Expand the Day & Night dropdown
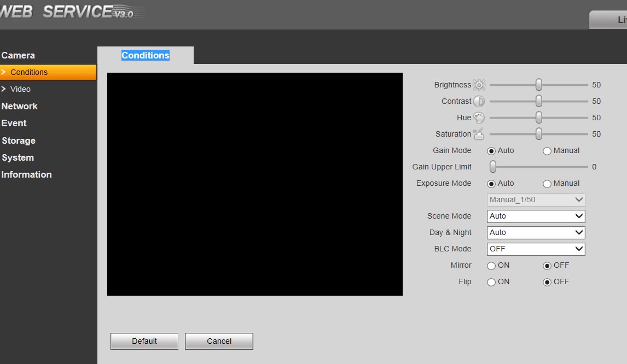 pos(536,232)
